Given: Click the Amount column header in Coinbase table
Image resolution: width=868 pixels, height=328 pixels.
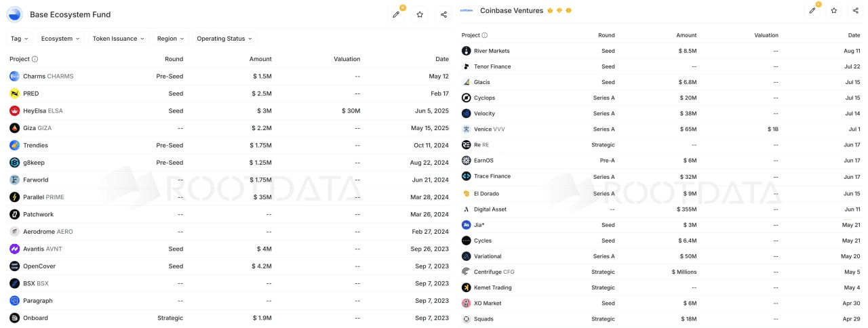Looking at the screenshot, I should click(x=686, y=35).
